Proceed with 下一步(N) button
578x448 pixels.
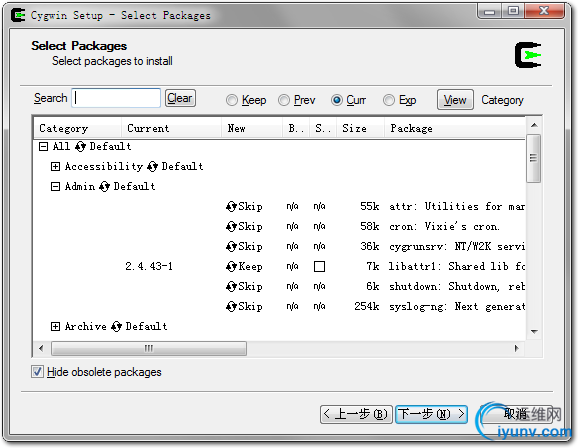pyautogui.click(x=432, y=414)
